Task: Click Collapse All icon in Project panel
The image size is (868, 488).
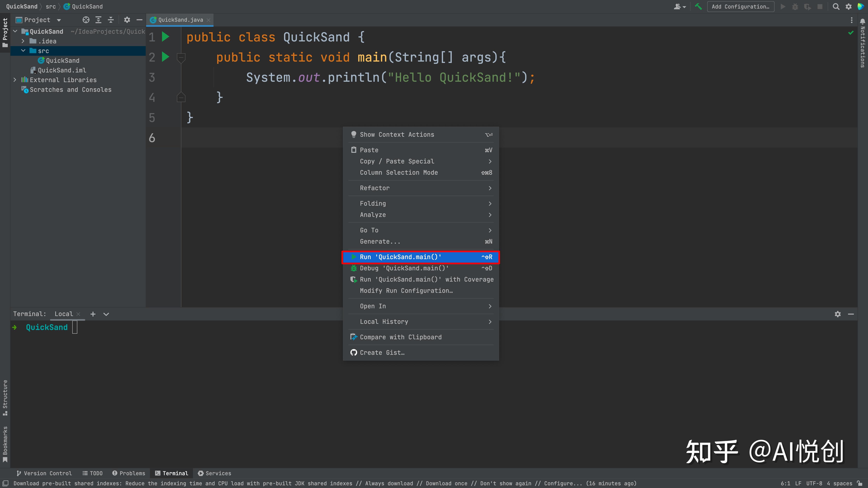Action: pos(110,20)
